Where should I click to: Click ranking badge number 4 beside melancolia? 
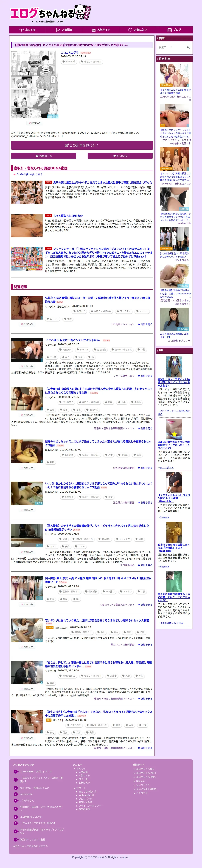(16, 794)
